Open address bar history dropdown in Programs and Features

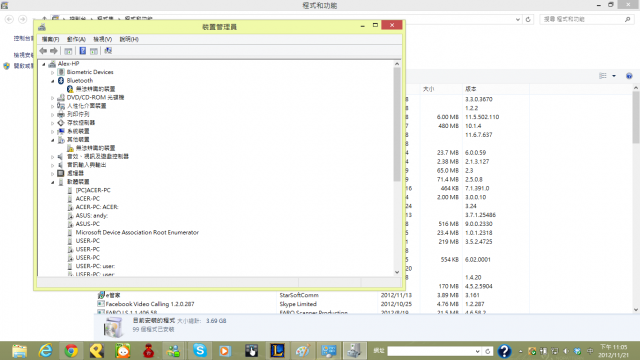[x=518, y=19]
